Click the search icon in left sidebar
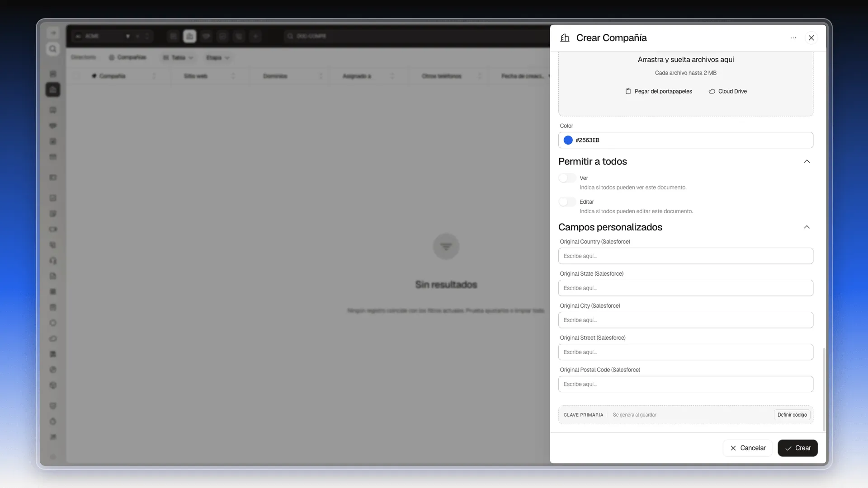The image size is (868, 488). [53, 49]
